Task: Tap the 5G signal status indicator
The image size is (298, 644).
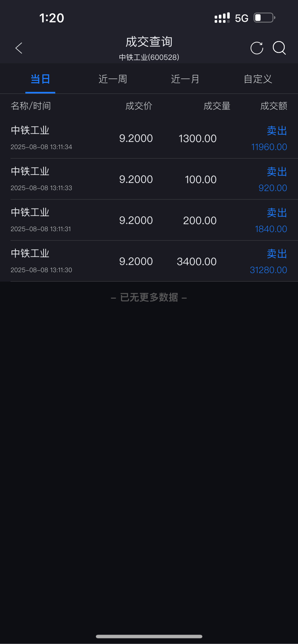Action: 241,18
